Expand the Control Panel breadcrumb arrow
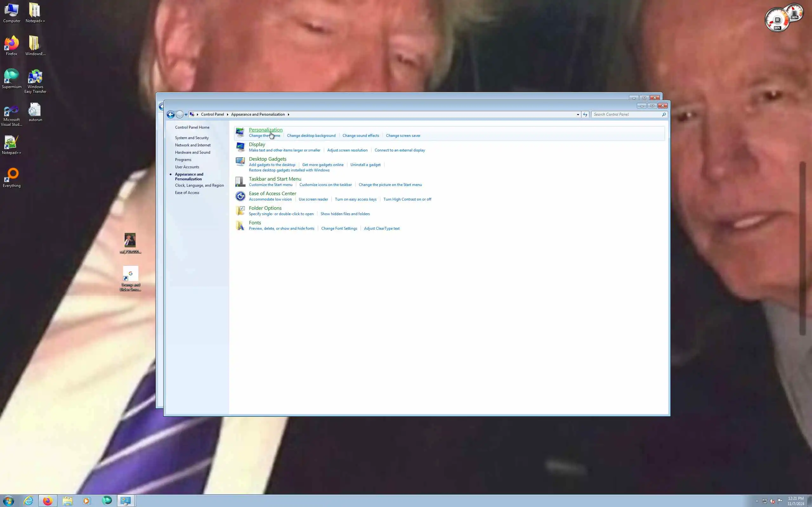Viewport: 812px width, 507px height. pos(227,114)
